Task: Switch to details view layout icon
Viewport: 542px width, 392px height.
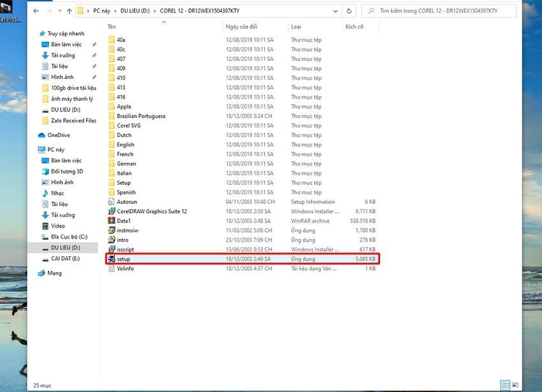Action: pyautogui.click(x=506, y=385)
